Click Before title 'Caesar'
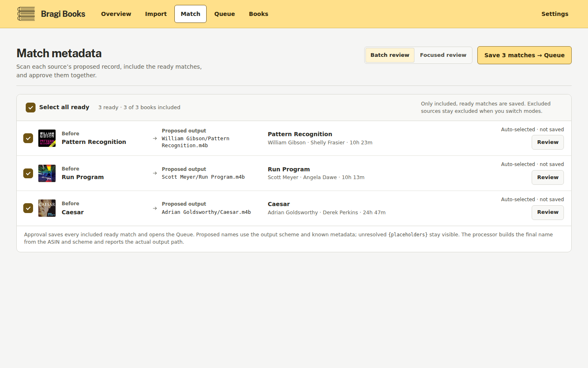This screenshot has width=588, height=368. (73, 212)
